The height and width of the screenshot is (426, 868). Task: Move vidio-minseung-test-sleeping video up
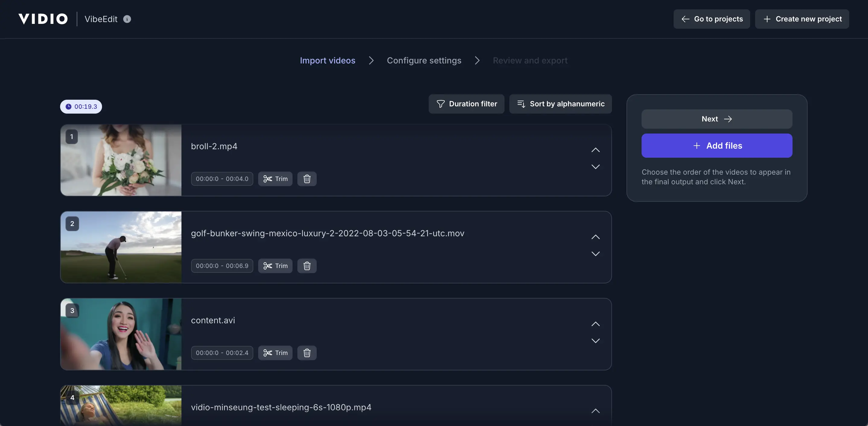(x=595, y=411)
